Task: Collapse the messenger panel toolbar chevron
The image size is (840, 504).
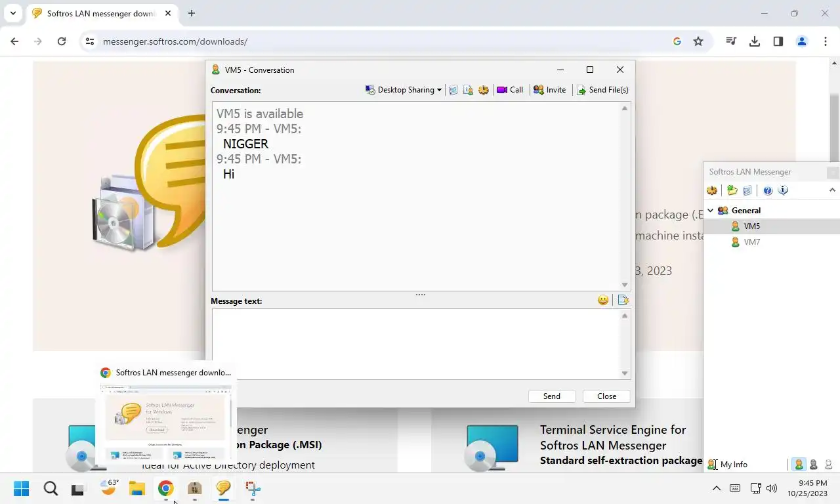Action: coord(832,190)
